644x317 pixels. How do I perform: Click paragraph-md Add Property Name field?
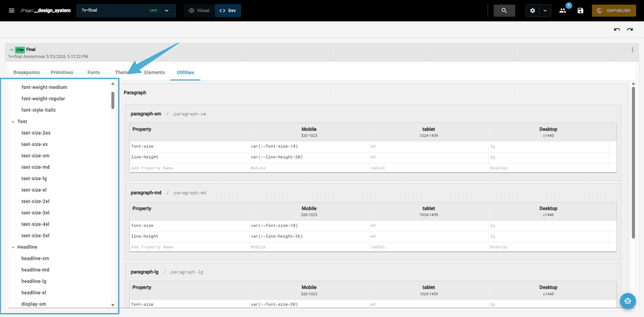tap(189, 247)
